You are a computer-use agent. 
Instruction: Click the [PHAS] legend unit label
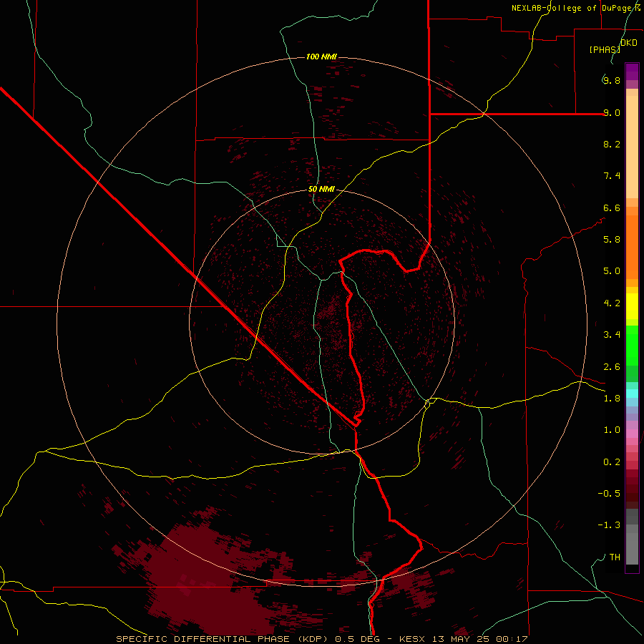tap(605, 49)
